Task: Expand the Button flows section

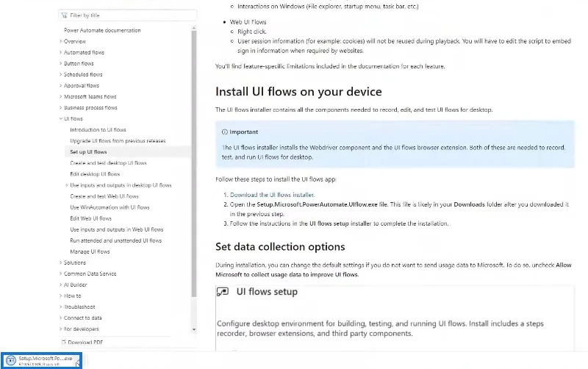Action: tap(79, 63)
